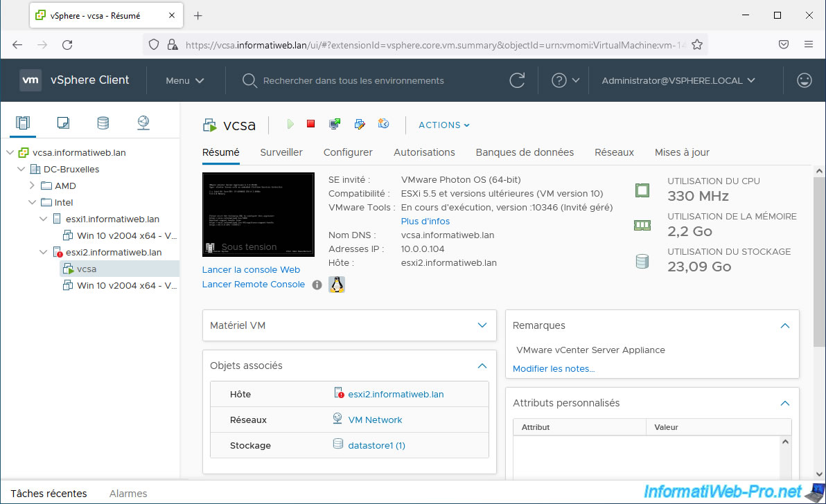Switch to VMs and Templates inventory view
Image resolution: width=826 pixels, height=504 pixels.
63,123
